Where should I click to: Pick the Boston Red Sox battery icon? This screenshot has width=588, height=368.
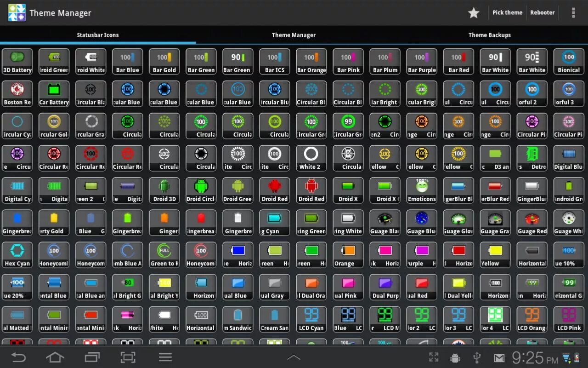17,94
